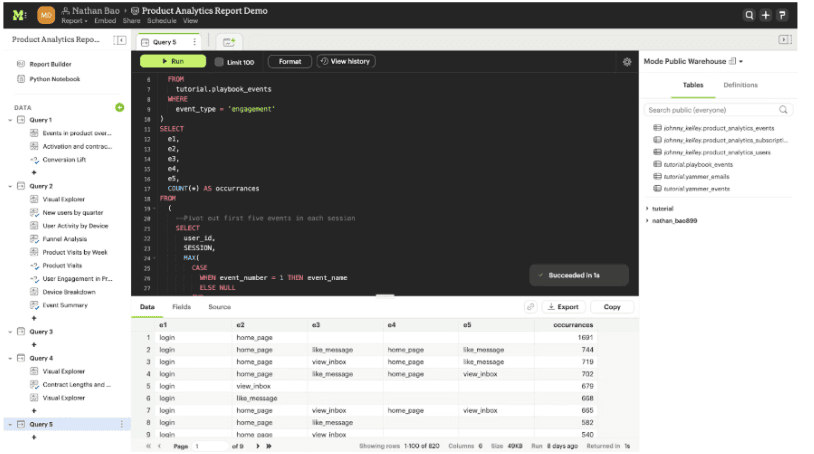Open View history

click(x=346, y=61)
